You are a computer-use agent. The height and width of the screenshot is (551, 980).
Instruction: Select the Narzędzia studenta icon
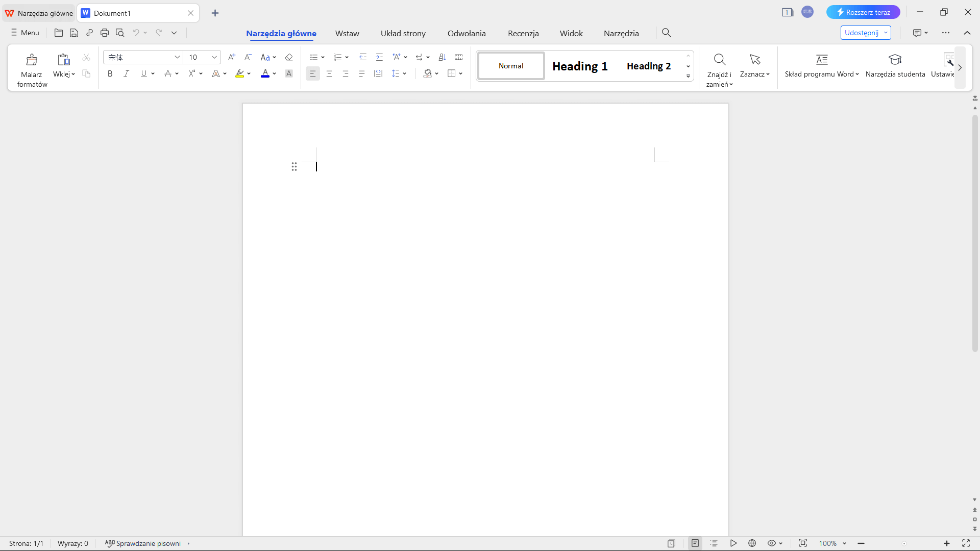click(x=896, y=60)
